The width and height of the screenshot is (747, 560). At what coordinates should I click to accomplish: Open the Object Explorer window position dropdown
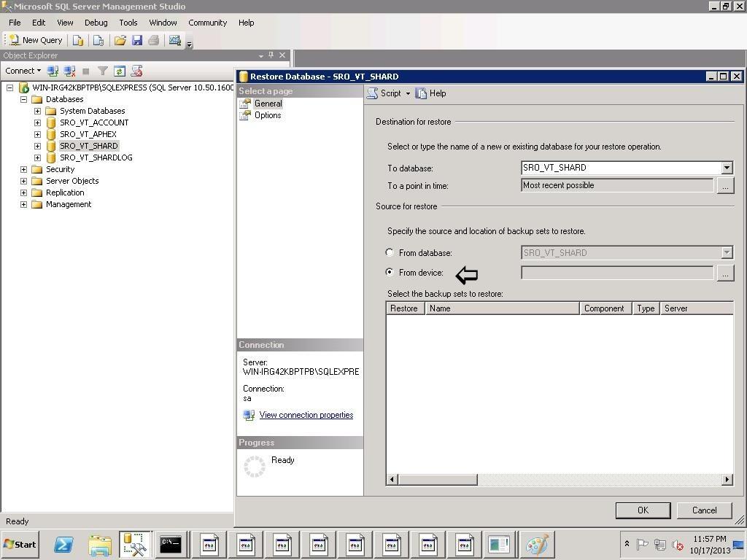click(261, 55)
